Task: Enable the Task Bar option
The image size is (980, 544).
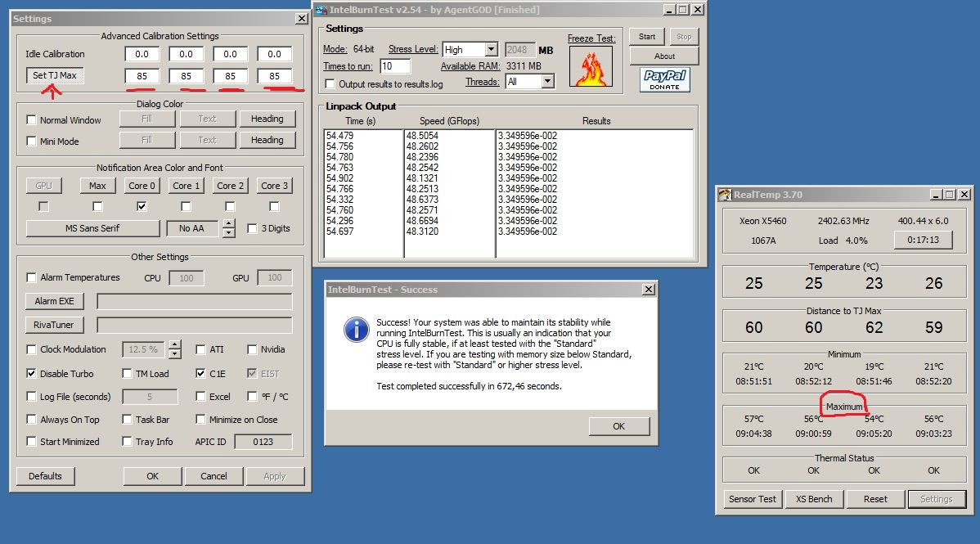Action: click(x=127, y=420)
